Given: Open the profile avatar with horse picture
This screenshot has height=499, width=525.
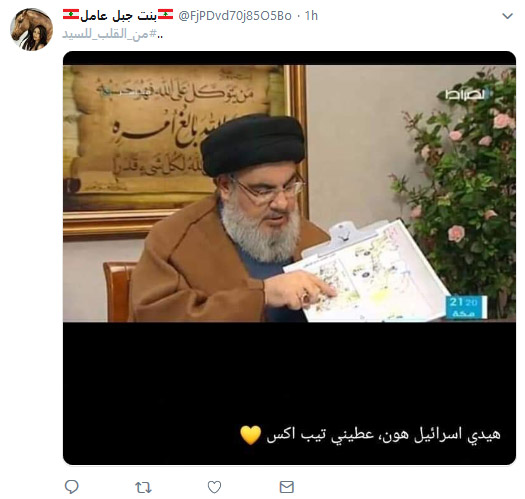Looking at the screenshot, I should pos(31,29).
